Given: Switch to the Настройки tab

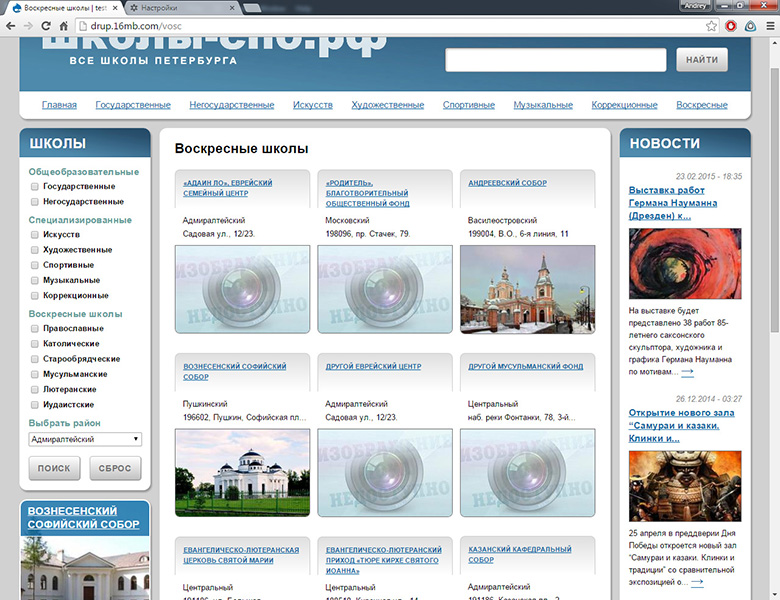Looking at the screenshot, I should [x=179, y=8].
